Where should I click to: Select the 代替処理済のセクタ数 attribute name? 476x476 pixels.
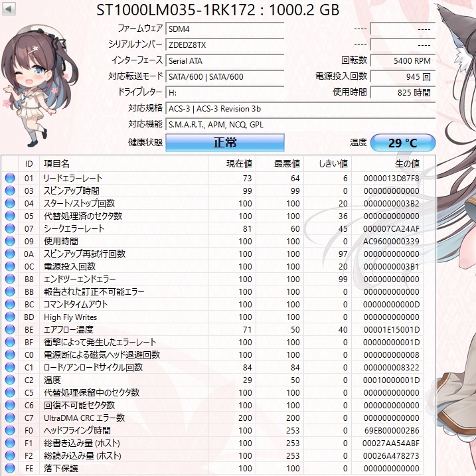coord(83,216)
